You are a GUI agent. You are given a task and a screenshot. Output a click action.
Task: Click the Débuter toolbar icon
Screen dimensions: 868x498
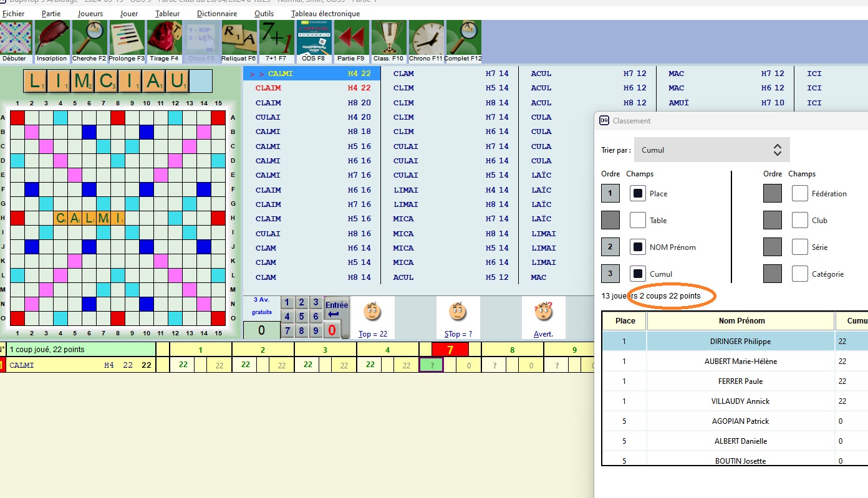[x=15, y=39]
